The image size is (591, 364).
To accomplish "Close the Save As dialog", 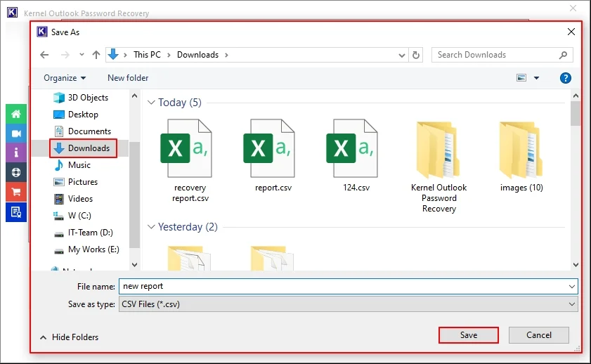I will (x=571, y=32).
